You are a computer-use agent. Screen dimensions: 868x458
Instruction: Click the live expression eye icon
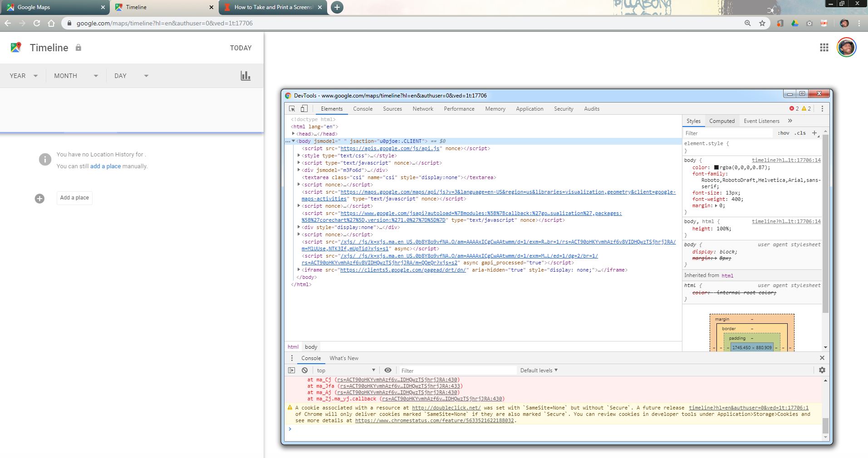pos(388,370)
